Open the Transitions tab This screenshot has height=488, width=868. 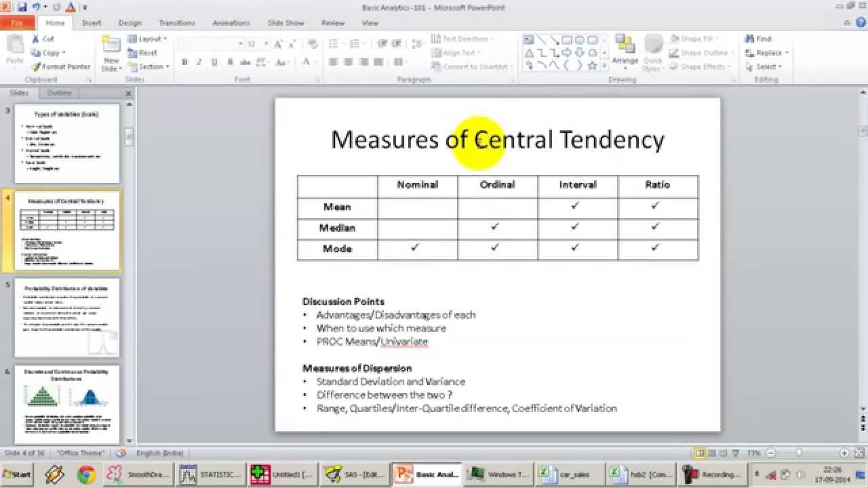[x=177, y=22]
